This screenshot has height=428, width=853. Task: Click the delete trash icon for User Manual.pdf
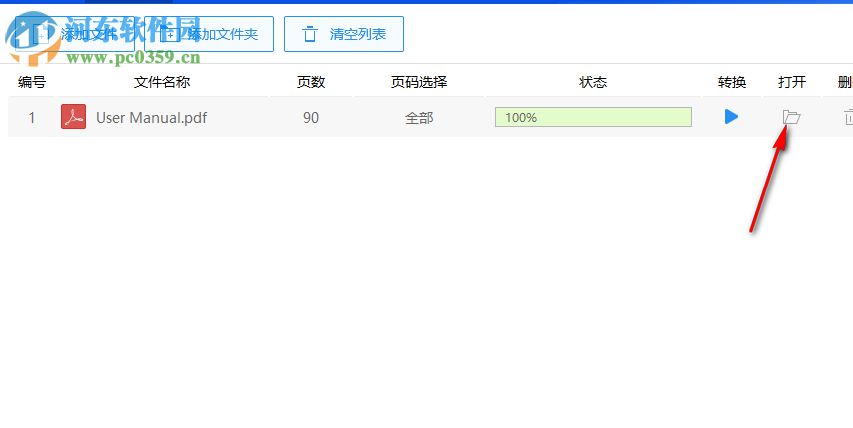pyautogui.click(x=848, y=117)
